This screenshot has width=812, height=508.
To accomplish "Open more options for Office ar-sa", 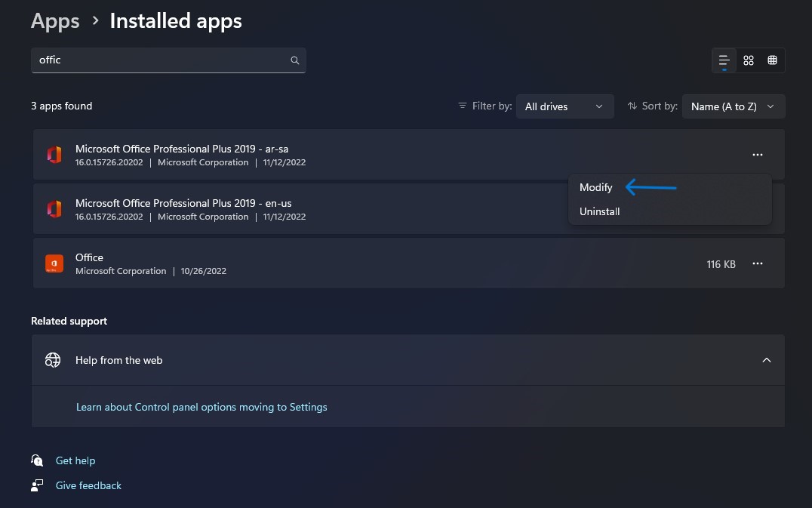I will [x=758, y=155].
